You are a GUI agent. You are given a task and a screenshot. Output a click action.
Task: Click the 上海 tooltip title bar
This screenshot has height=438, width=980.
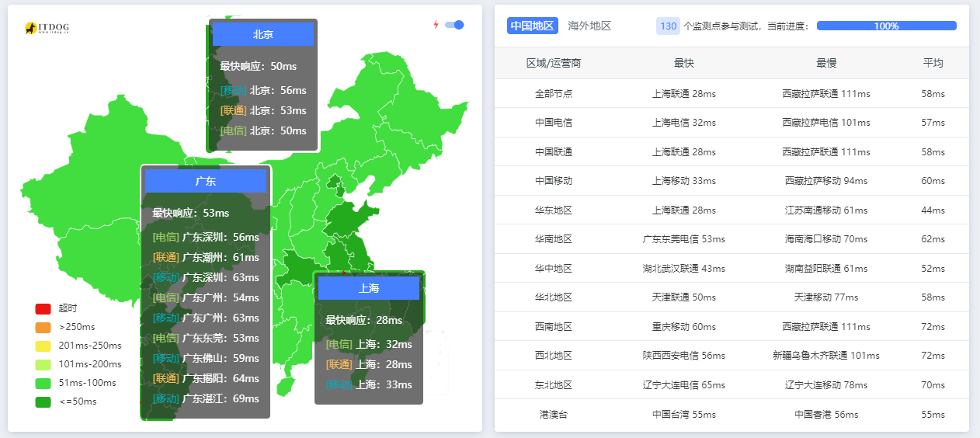pyautogui.click(x=369, y=288)
